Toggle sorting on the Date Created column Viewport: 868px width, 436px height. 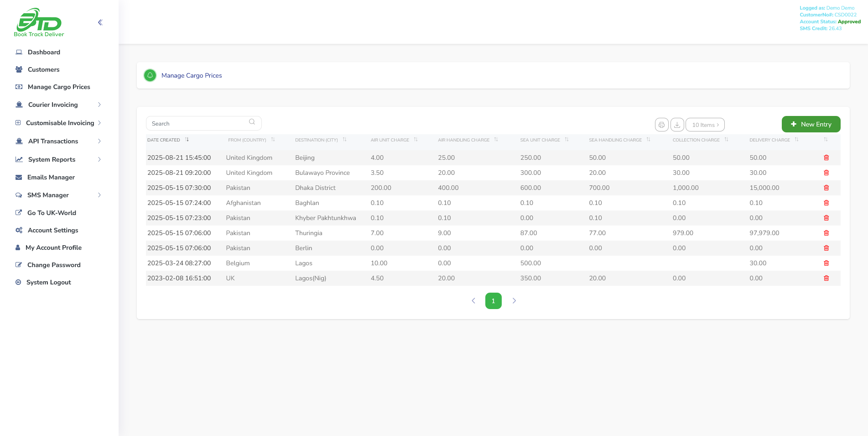187,140
